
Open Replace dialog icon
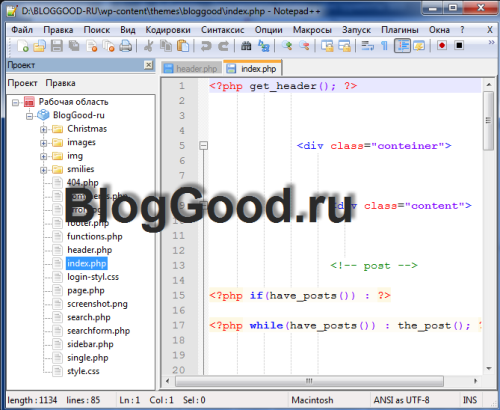click(x=264, y=46)
